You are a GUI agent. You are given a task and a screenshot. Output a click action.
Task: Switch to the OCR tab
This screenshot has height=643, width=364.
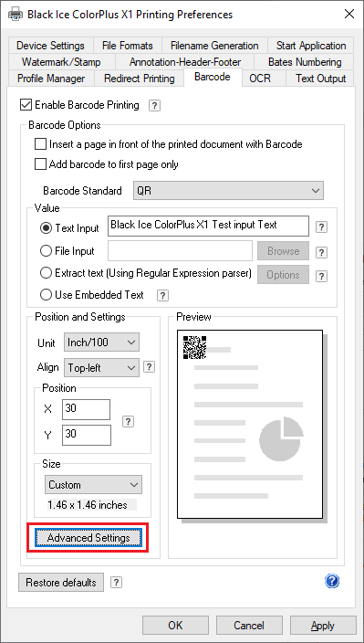(260, 79)
